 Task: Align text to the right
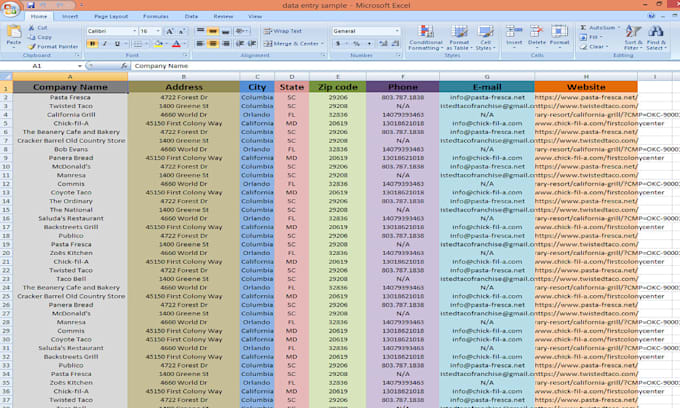pyautogui.click(x=226, y=43)
